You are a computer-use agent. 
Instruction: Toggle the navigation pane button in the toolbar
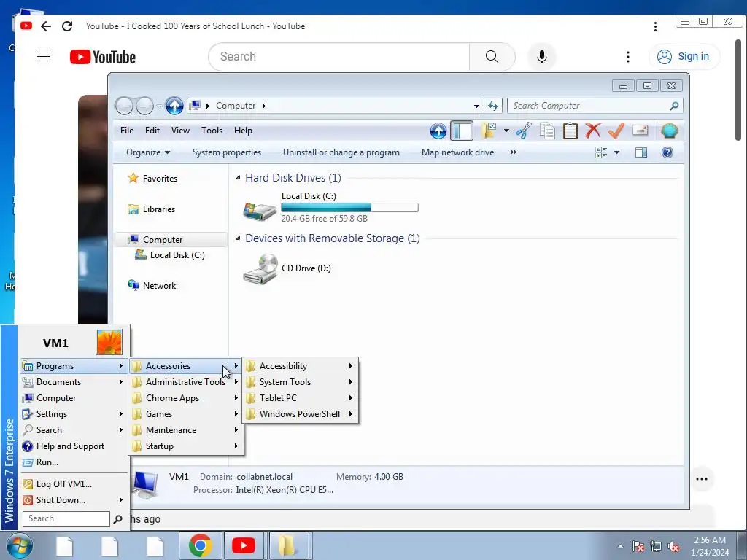coord(462,131)
